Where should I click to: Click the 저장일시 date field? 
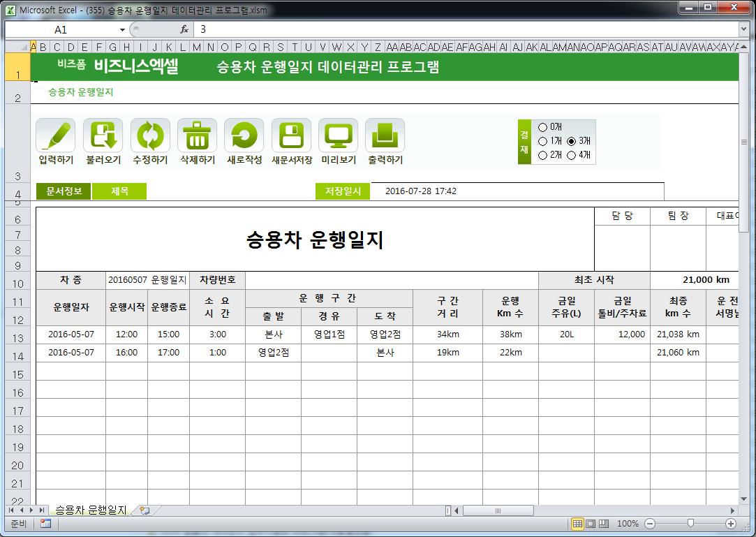(x=517, y=191)
